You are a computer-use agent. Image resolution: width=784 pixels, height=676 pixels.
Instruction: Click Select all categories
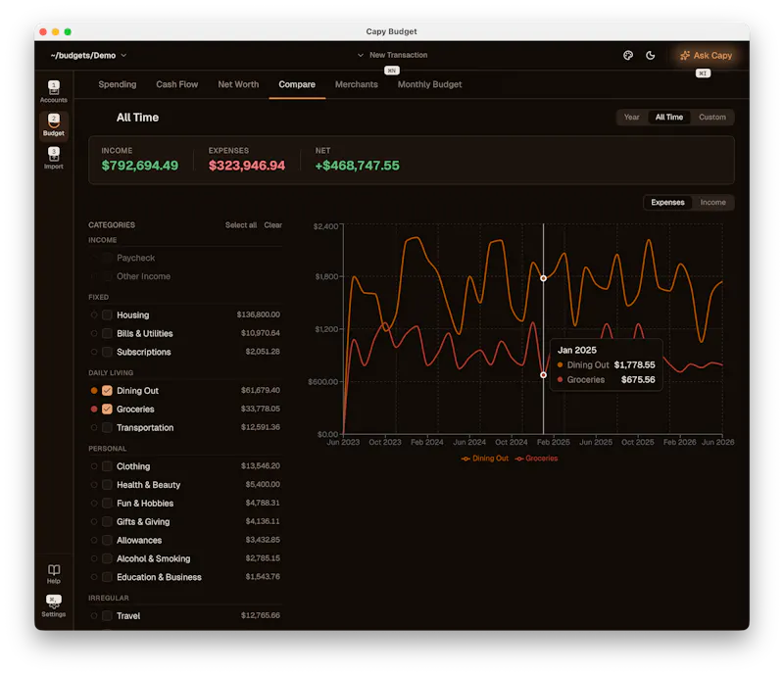point(241,225)
